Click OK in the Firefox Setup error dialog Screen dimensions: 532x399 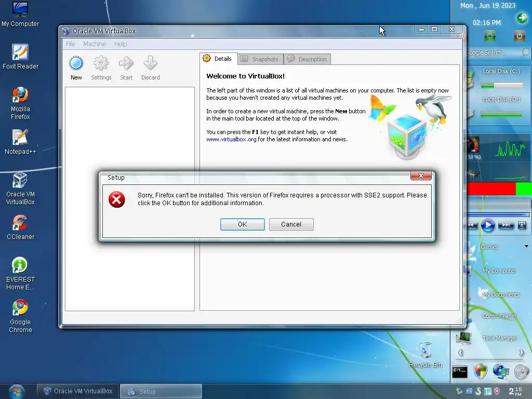pos(242,224)
